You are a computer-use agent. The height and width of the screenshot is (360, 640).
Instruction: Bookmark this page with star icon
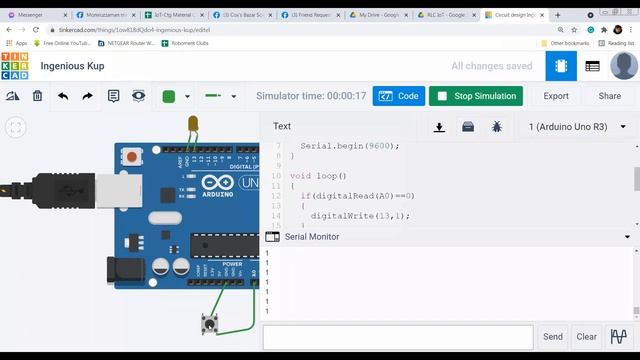tap(574, 30)
